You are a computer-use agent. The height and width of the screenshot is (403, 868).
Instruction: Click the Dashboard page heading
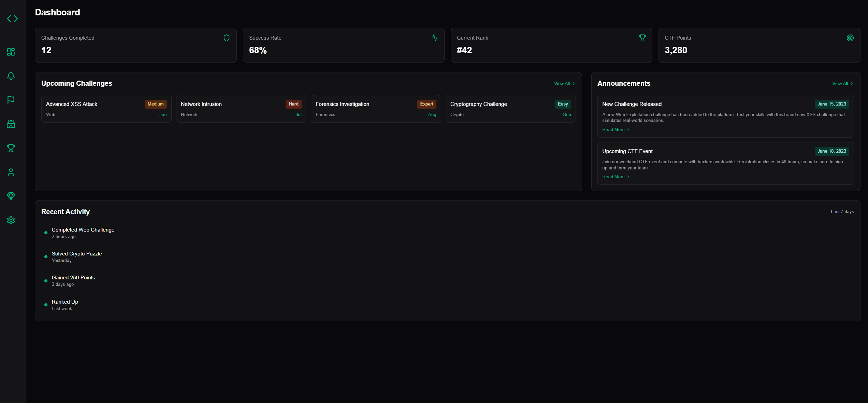point(58,12)
